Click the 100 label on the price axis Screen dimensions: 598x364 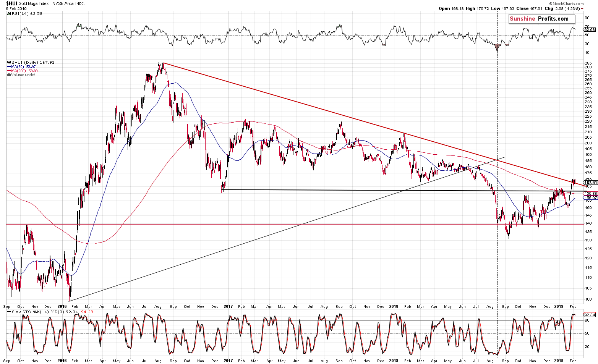[588, 299]
